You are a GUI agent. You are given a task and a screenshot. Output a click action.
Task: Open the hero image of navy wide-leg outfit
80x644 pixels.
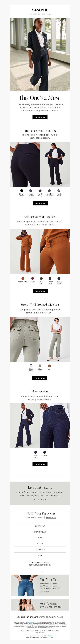click(40, 54)
